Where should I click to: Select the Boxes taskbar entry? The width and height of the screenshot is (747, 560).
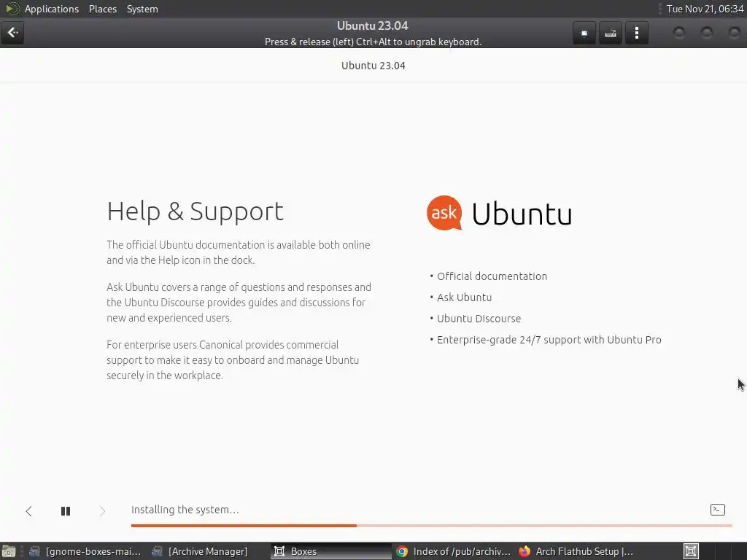pyautogui.click(x=330, y=551)
